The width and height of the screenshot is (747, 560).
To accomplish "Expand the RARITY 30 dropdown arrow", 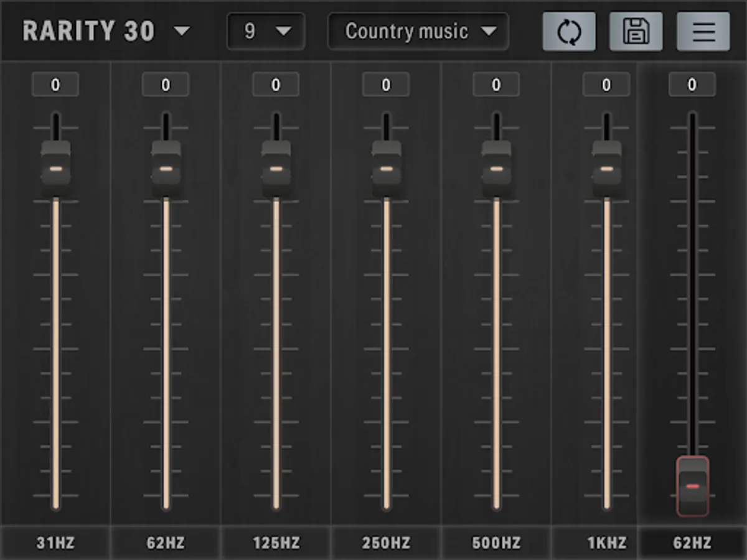I will 182,31.
